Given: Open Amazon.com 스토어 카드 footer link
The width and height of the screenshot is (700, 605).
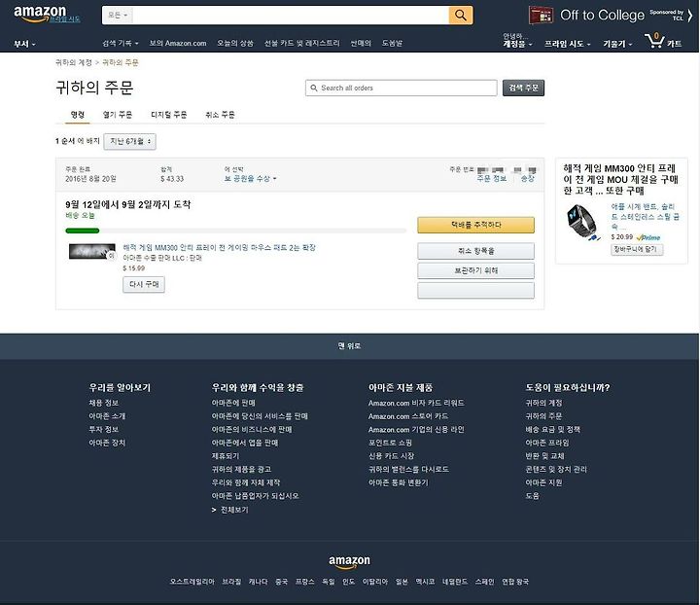Looking at the screenshot, I should click(x=408, y=416).
